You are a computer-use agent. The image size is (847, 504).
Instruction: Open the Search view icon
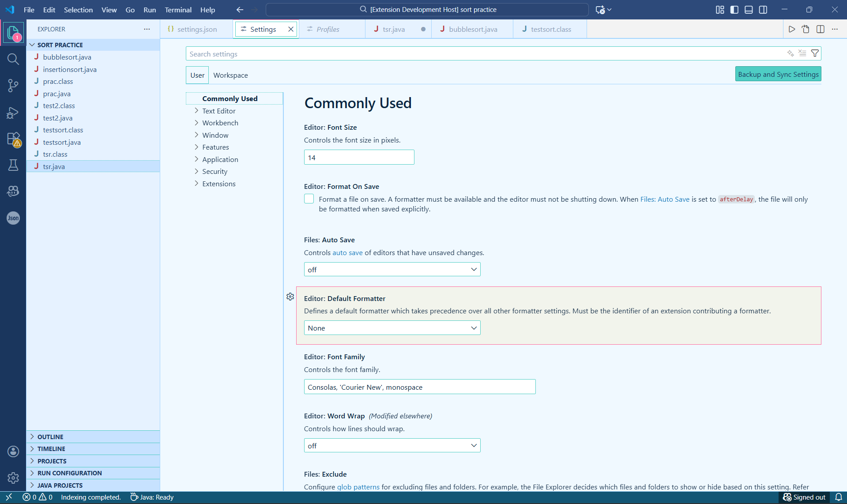(x=13, y=59)
